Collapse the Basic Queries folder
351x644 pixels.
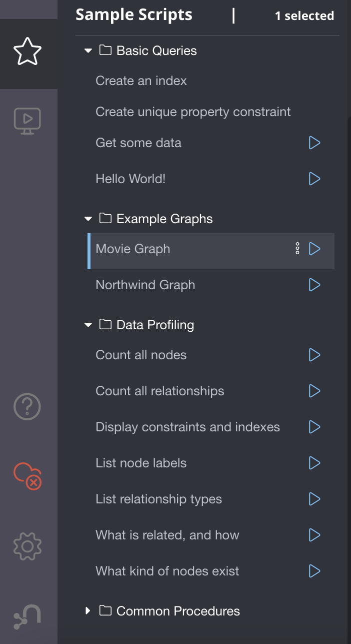(88, 50)
